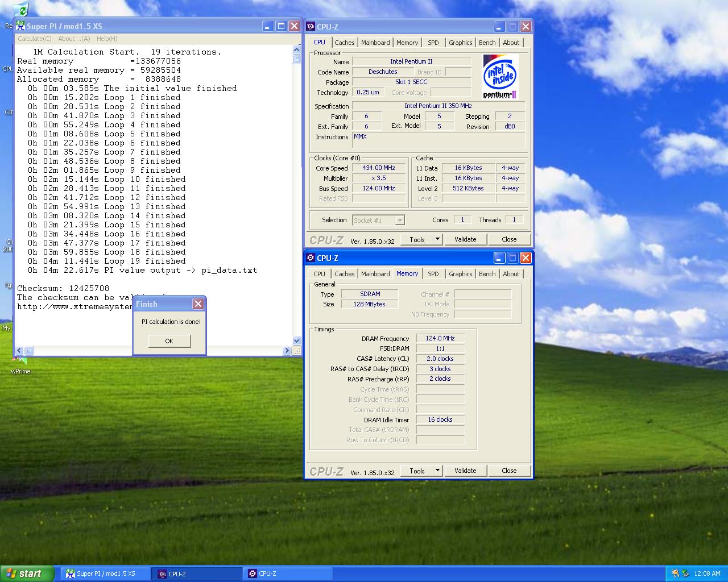
Task: Select Caches tab in upper CPU-Z window
Action: (344, 43)
